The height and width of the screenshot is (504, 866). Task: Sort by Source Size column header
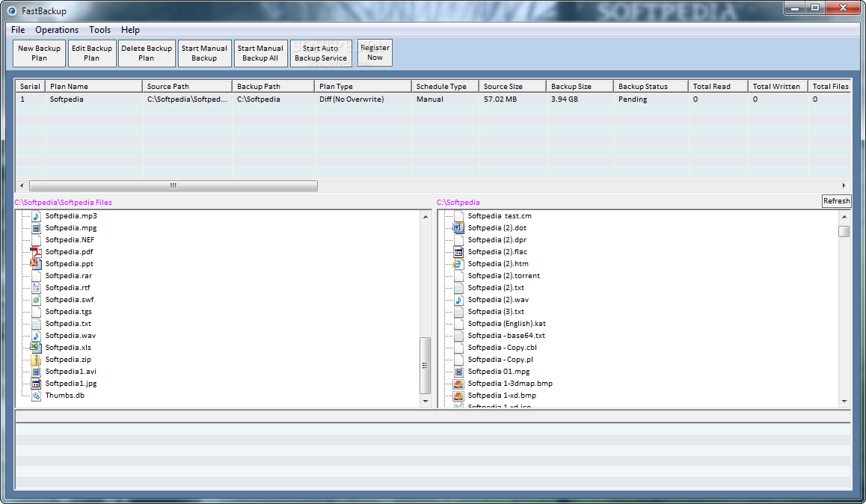(512, 86)
